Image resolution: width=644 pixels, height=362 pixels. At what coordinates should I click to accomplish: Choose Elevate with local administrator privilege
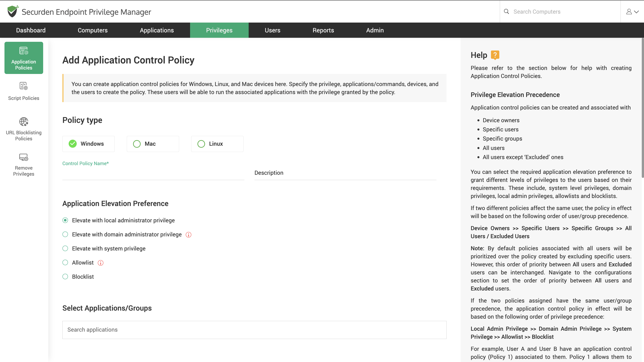[65, 220]
